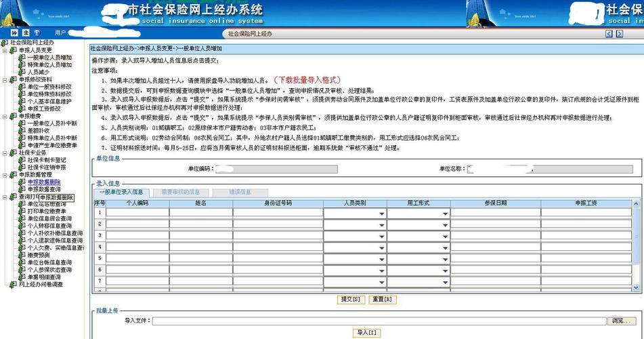The height and width of the screenshot is (339, 644).
Task: Open the round help icon in toolbar
Action: pos(37,33)
